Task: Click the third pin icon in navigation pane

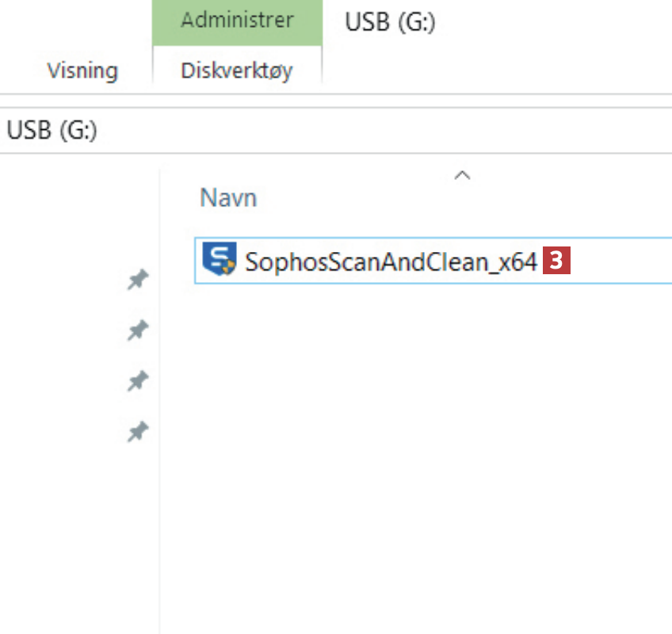Action: point(138,382)
